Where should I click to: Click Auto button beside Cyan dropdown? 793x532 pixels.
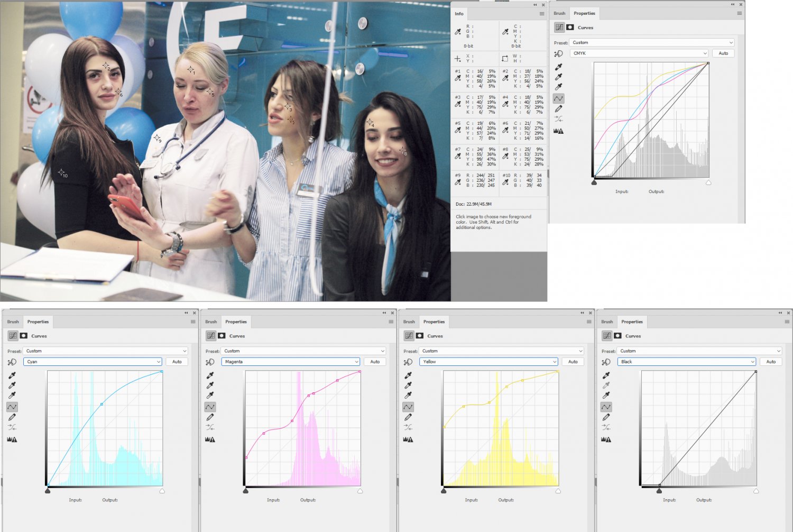pyautogui.click(x=177, y=362)
